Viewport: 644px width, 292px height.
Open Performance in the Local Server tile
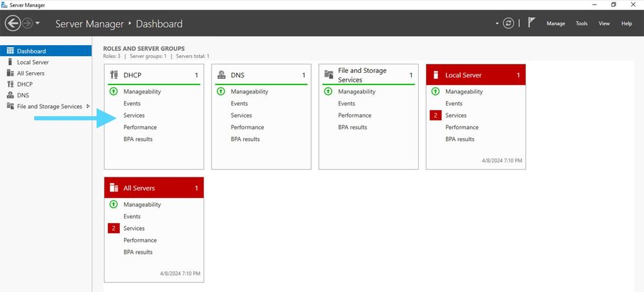click(x=462, y=127)
